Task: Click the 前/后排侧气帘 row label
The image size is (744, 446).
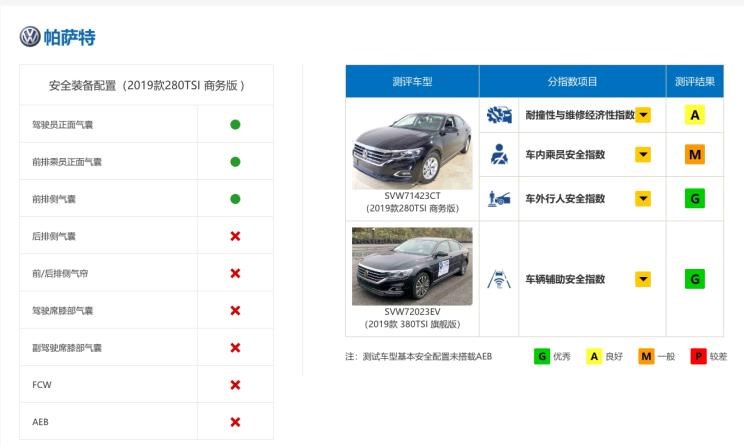Action: click(60, 273)
